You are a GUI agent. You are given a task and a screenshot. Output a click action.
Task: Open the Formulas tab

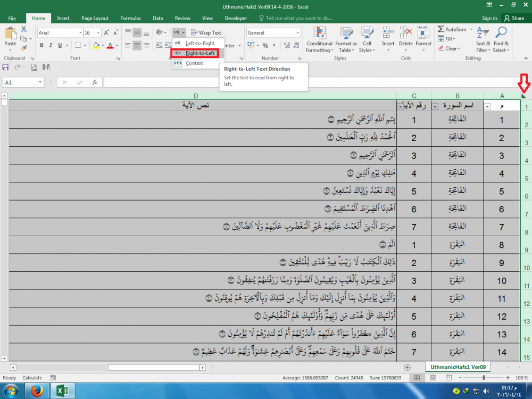131,18
